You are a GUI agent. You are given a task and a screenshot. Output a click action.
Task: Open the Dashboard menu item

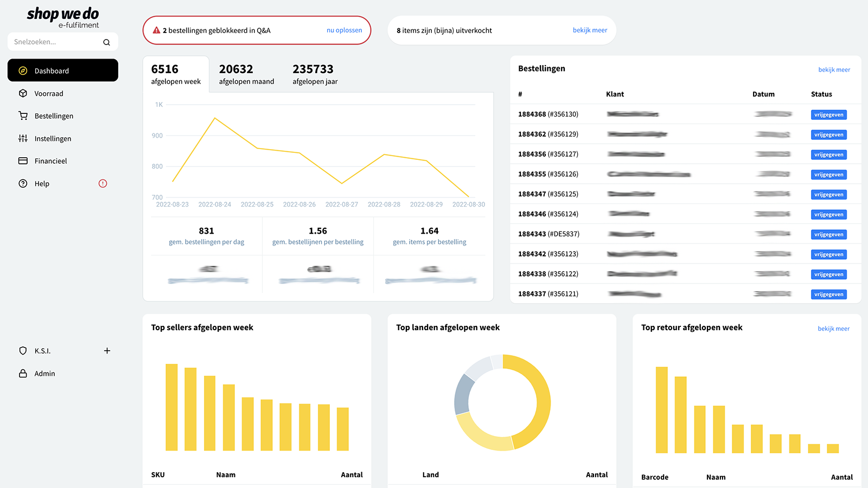click(x=63, y=70)
